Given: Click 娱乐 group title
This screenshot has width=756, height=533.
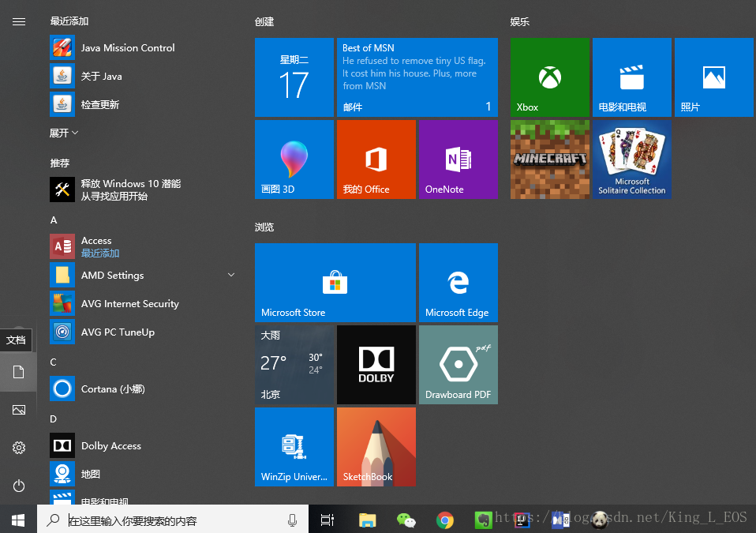Looking at the screenshot, I should tap(520, 21).
